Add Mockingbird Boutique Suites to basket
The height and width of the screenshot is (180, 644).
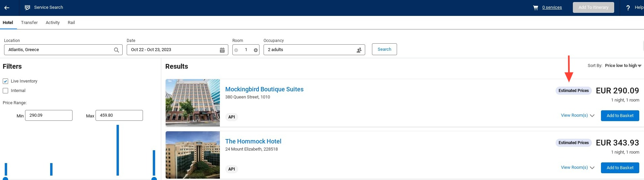click(x=620, y=116)
